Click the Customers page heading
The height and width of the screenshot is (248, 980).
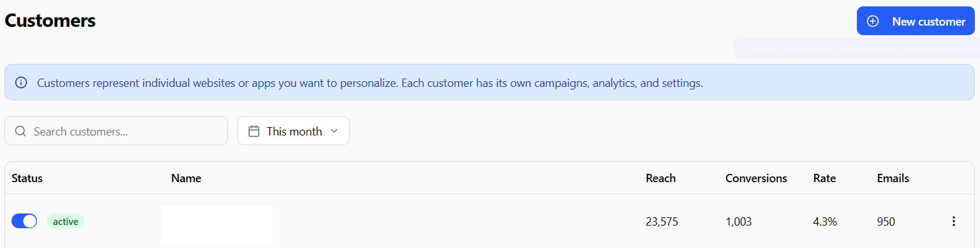point(50,20)
